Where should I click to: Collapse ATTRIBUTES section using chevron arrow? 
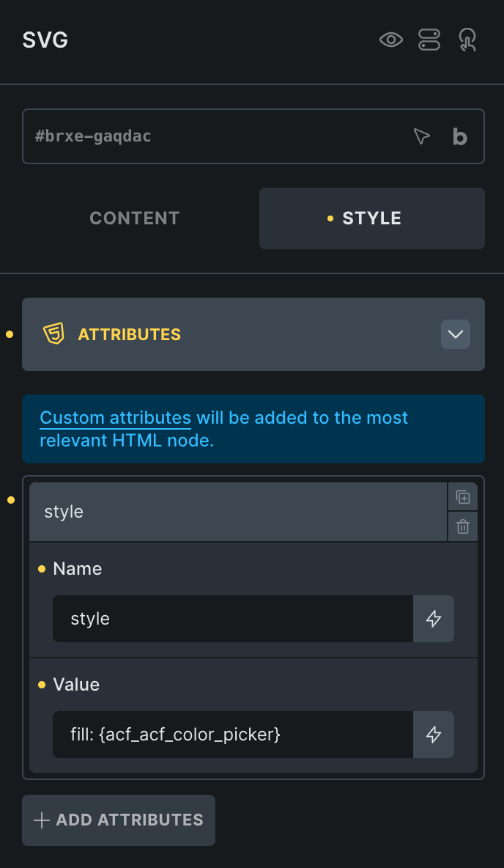click(456, 334)
